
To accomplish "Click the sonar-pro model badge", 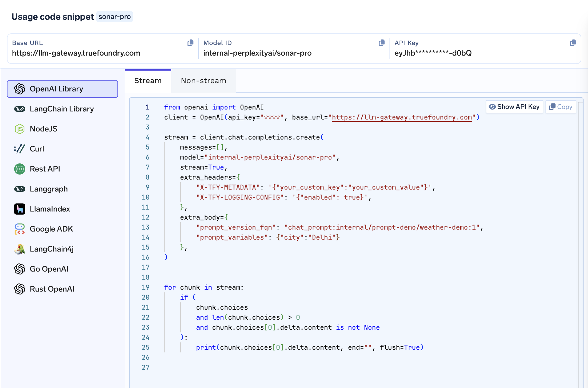I will (115, 17).
